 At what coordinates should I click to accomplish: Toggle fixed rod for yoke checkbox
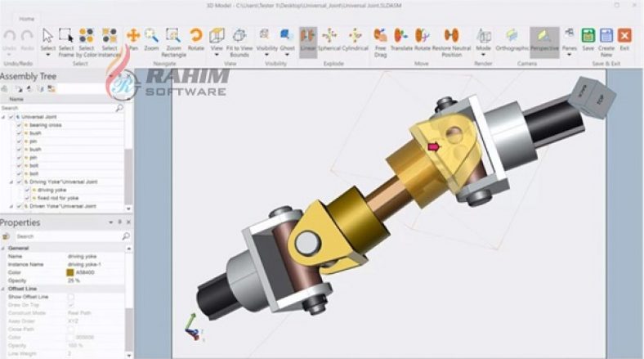pyautogui.click(x=27, y=199)
